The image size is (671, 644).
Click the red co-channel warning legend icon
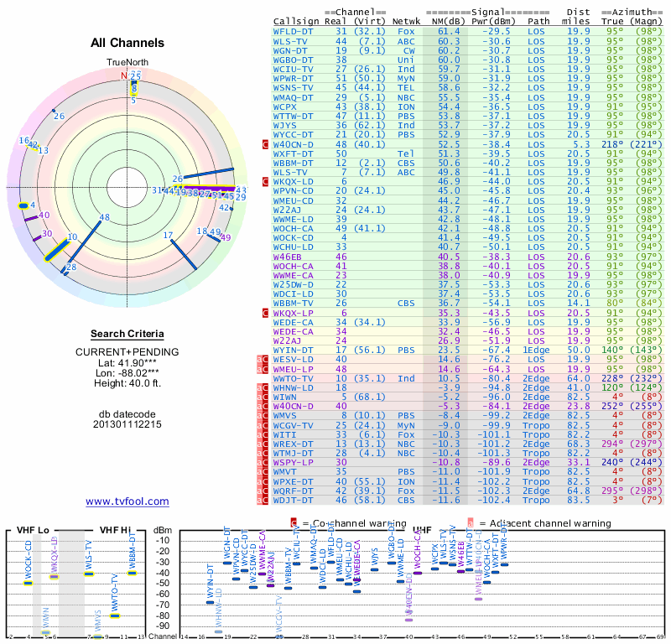294,522
